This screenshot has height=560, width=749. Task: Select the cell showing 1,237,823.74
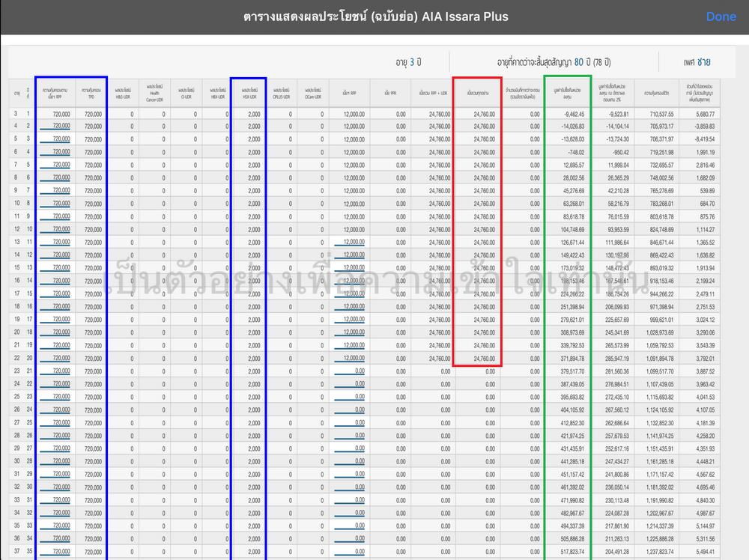[660, 552]
